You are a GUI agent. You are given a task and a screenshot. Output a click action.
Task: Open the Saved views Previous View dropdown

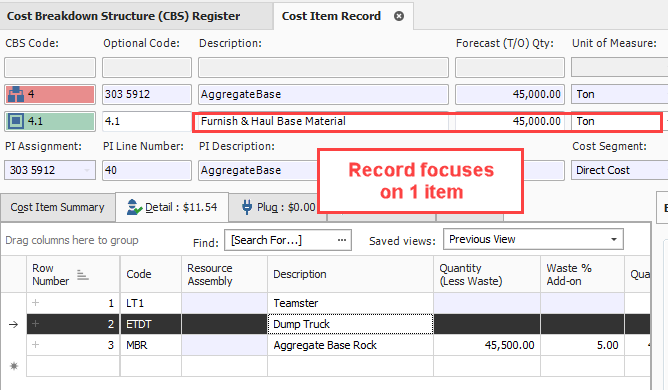(x=613, y=239)
